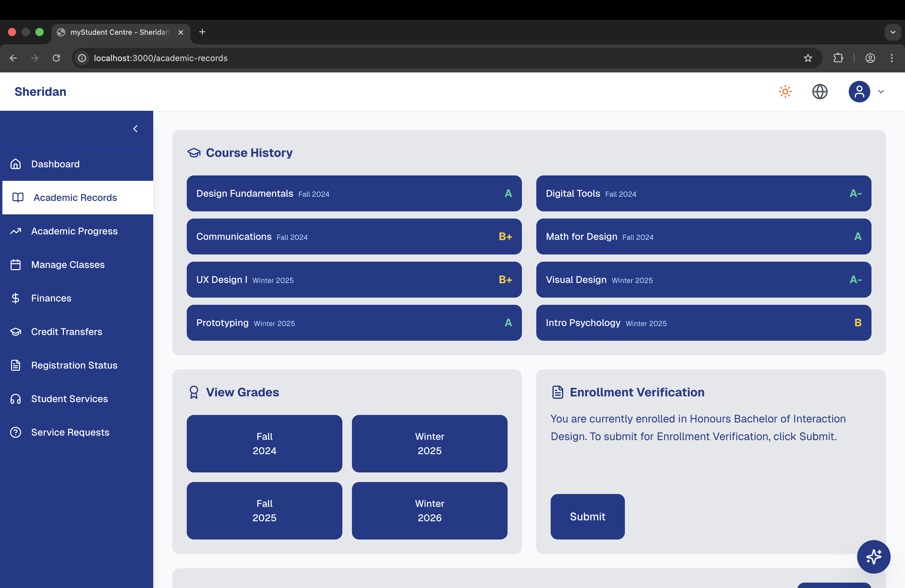The image size is (905, 588).
Task: Click the Student Services headset icon
Action: [16, 398]
